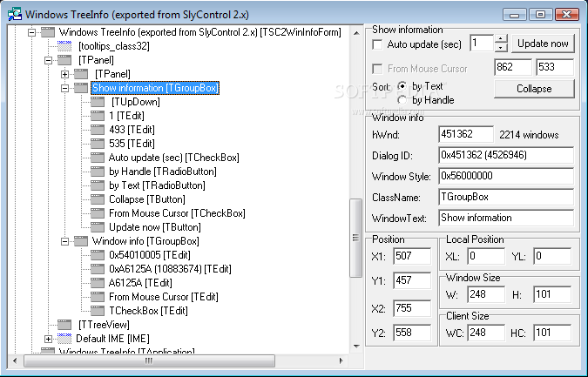Click the tree scroll left arrow
This screenshot has height=377, width=588.
15,360
